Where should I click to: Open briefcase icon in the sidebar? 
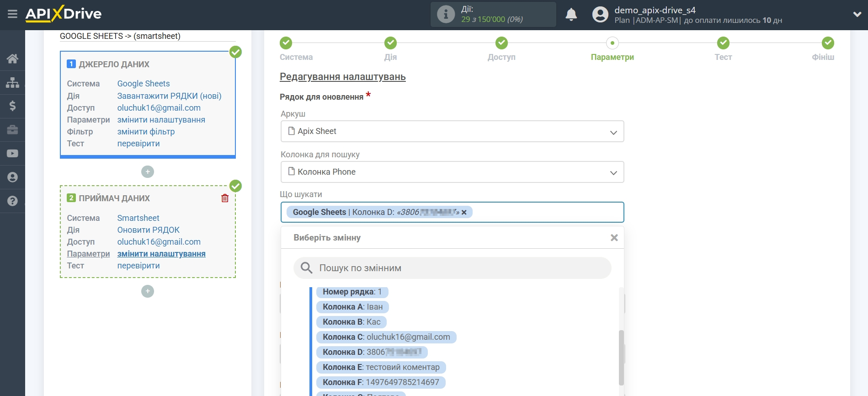click(x=12, y=130)
